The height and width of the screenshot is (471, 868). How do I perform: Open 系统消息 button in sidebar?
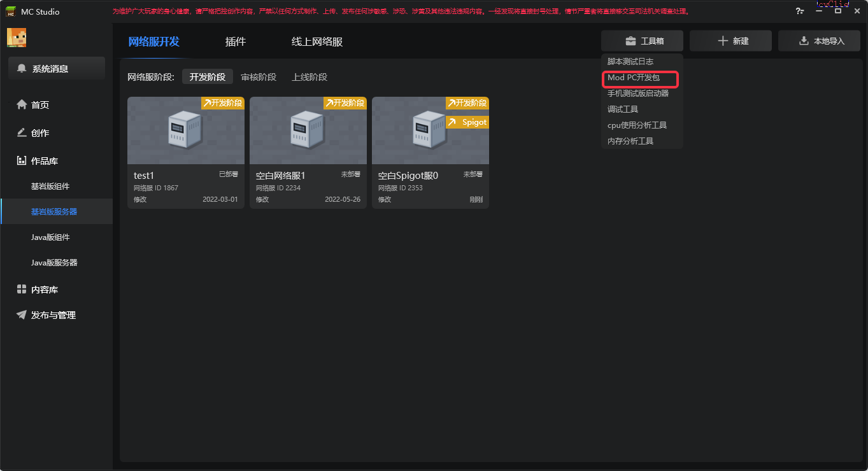point(57,69)
